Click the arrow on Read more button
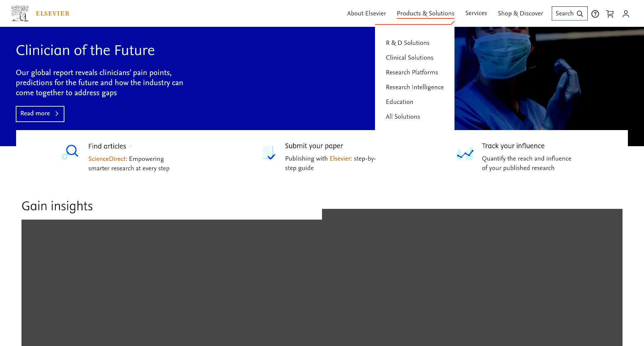 click(57, 114)
